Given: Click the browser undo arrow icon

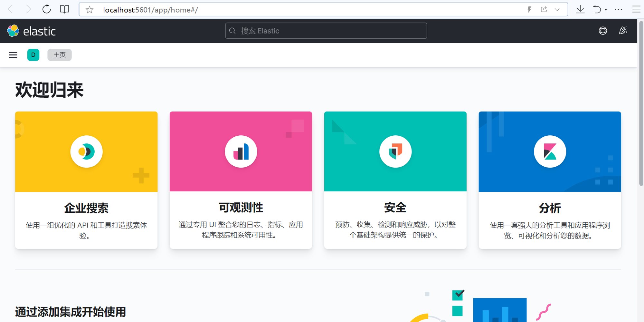Looking at the screenshot, I should 597,9.
